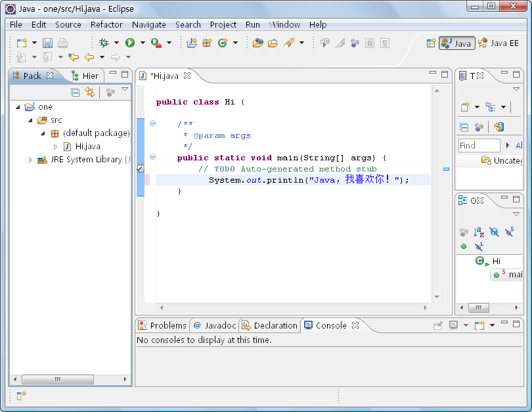The height and width of the screenshot is (412, 532).
Task: Click the Save icon in toolbar
Action: [47, 43]
